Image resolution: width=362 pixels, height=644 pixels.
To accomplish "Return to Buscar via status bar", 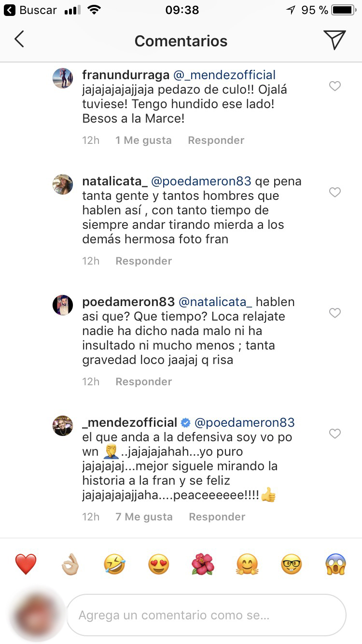I will (x=31, y=10).
